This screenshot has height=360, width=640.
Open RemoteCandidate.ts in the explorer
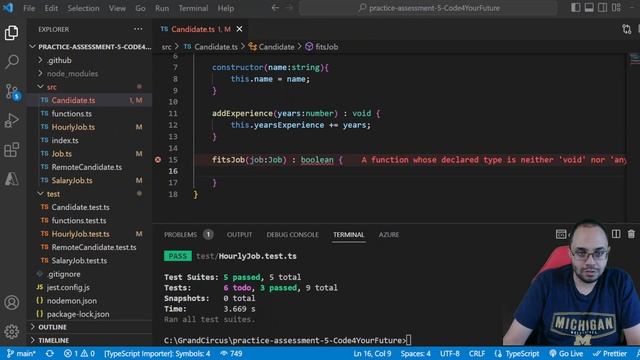point(87,167)
